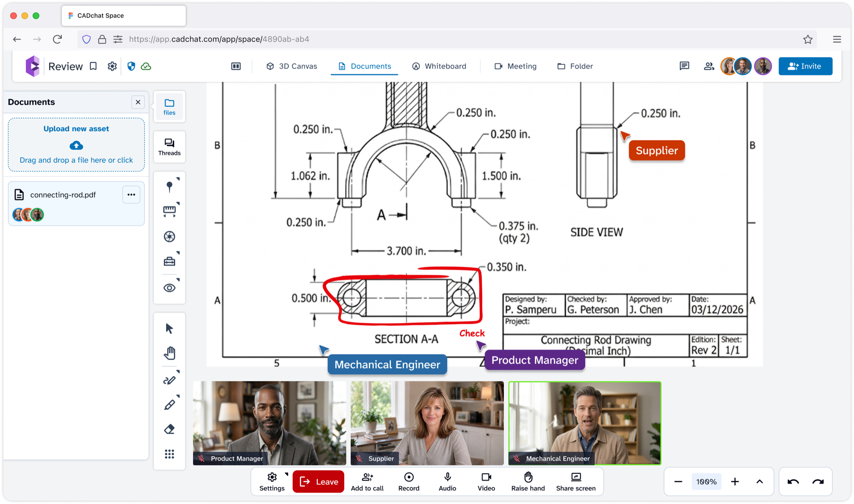Switch to the Folder tab
The width and height of the screenshot is (854, 504).
pos(575,66)
